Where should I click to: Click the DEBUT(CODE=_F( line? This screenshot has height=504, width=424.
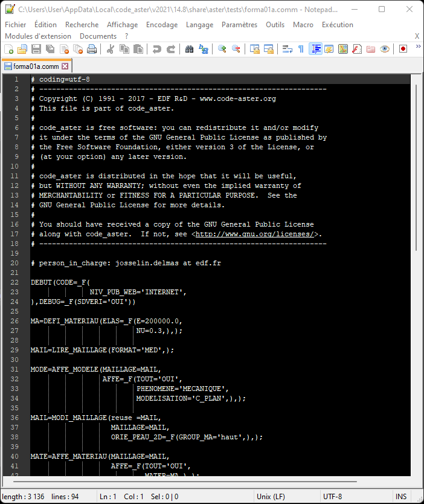click(x=60, y=283)
